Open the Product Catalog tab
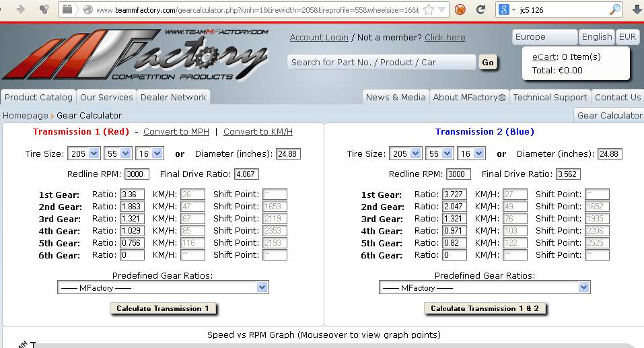Viewport: 644px width, 348px height. pos(38,97)
